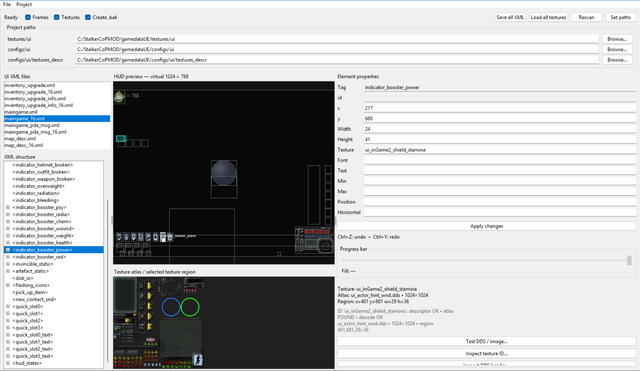Screen dimensions: 640x371
Task: Select the minimap HUD panel in preview
Action: click(314, 240)
